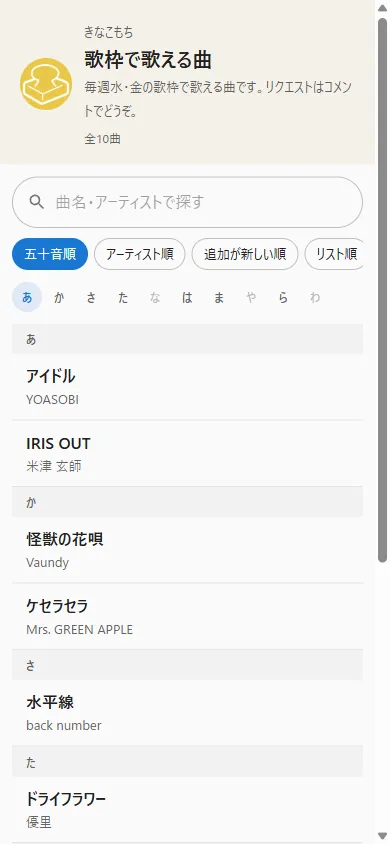Screen dimensions: 390x844
Task: Focus the 曲名・アーティストで探す search field
Action: (x=187, y=202)
